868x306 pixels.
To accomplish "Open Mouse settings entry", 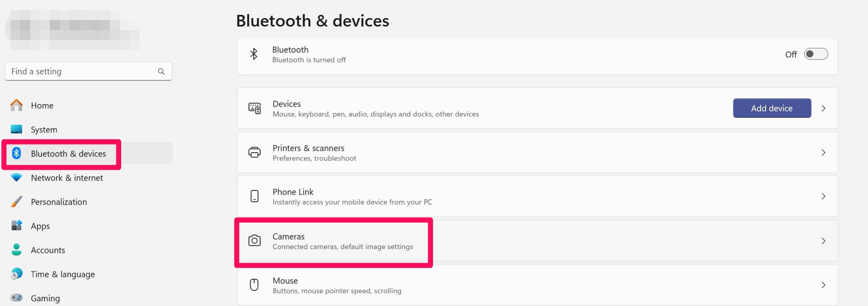I will pyautogui.click(x=537, y=285).
